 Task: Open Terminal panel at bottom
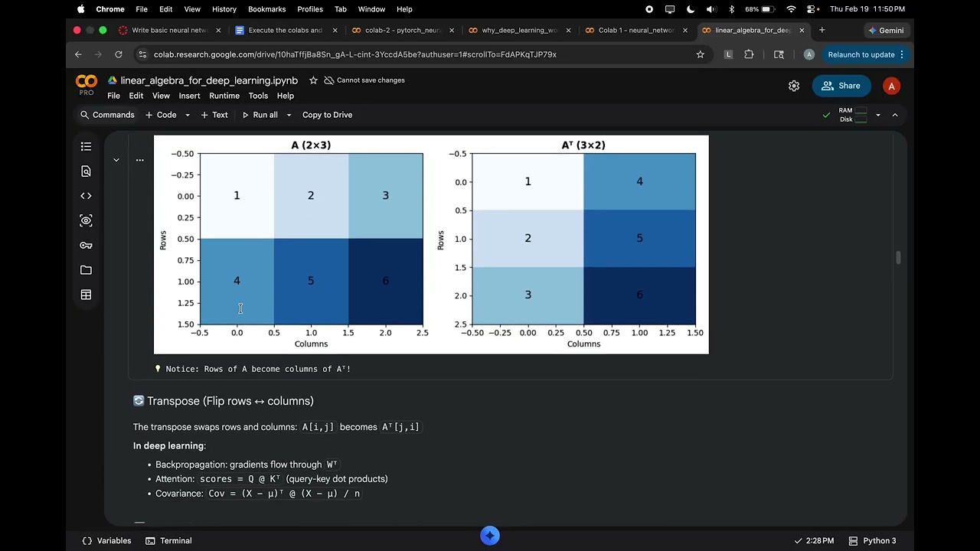click(168, 540)
